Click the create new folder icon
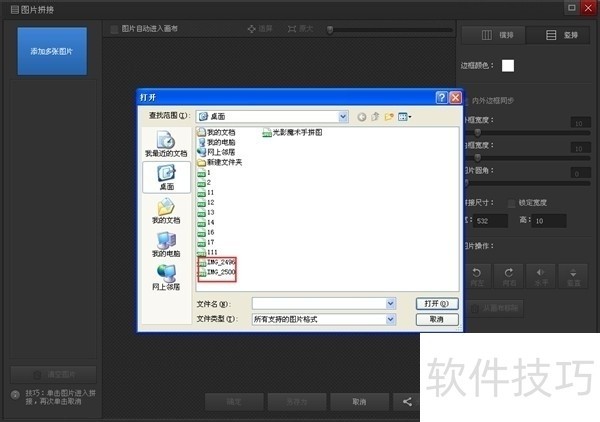The image size is (600, 422). [389, 117]
